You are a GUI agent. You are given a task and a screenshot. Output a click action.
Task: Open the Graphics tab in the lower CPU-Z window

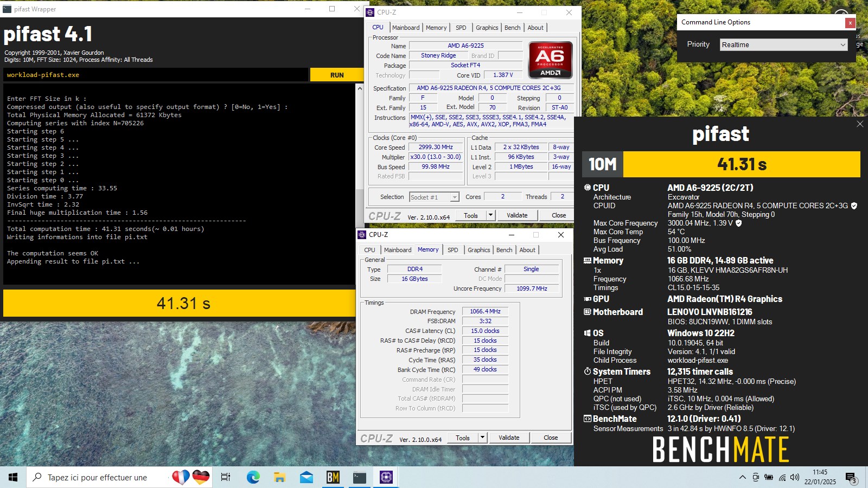[478, 250]
